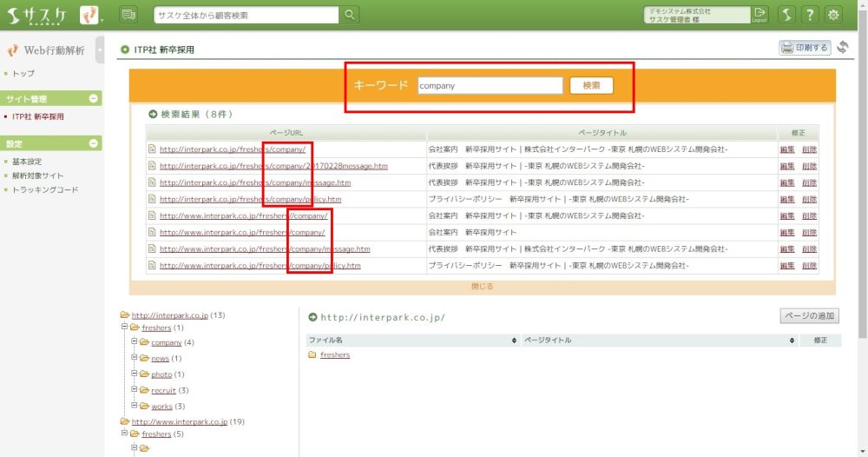Collapse the left sidebar with arrow handle
Viewport: 868px width, 457px height.
point(100,50)
